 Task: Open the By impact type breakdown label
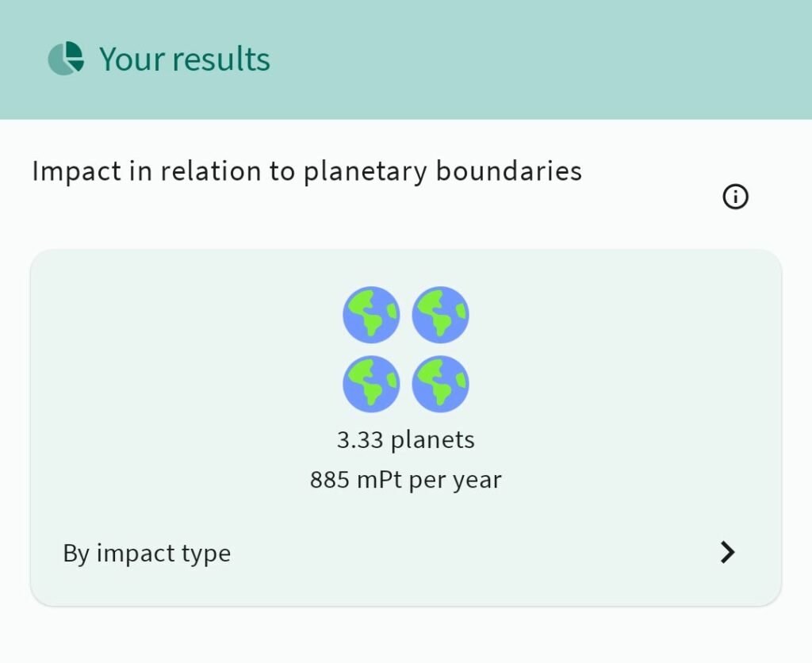pyautogui.click(x=147, y=554)
